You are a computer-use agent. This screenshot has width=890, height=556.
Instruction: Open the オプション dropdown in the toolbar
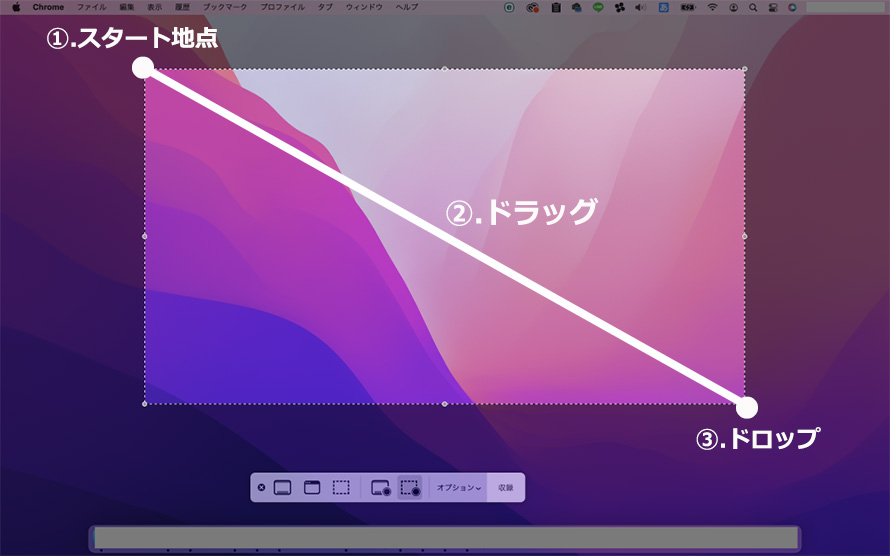(459, 488)
